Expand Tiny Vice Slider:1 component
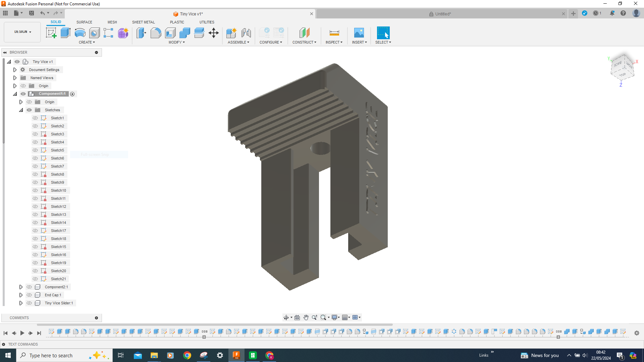This screenshot has height=362, width=644. coord(21,303)
